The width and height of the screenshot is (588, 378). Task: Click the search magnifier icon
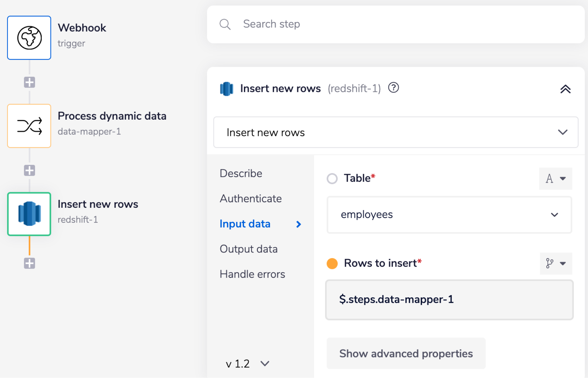point(225,24)
